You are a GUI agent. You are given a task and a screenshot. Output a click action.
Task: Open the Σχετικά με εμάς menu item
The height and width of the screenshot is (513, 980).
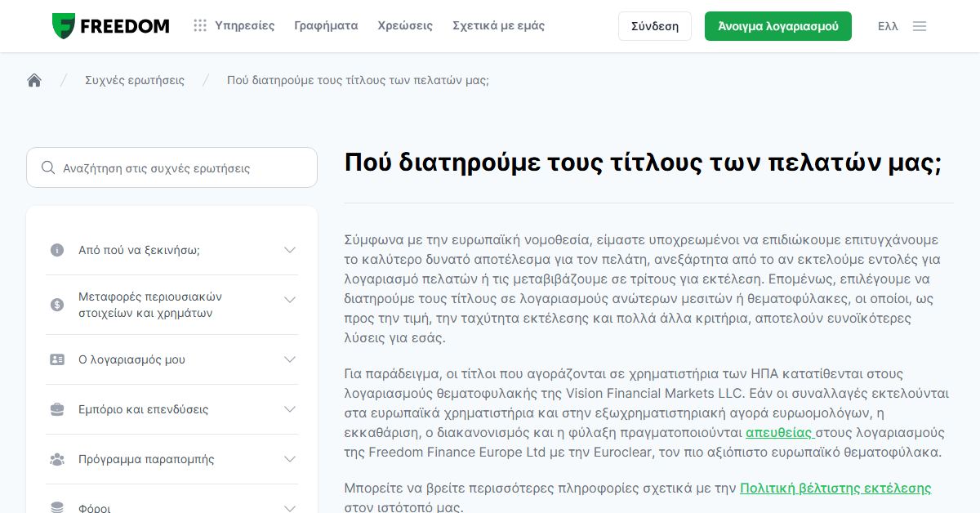[x=498, y=25]
